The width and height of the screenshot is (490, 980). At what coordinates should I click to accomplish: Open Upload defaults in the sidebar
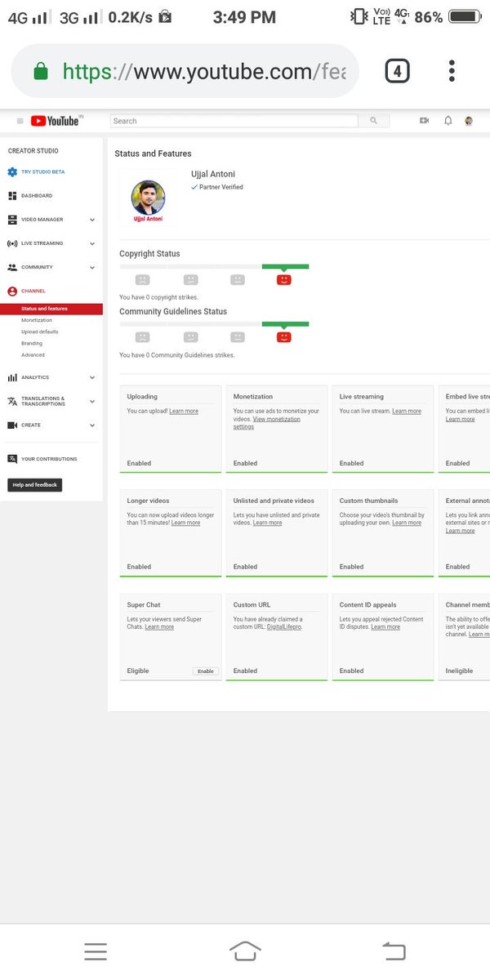click(40, 332)
